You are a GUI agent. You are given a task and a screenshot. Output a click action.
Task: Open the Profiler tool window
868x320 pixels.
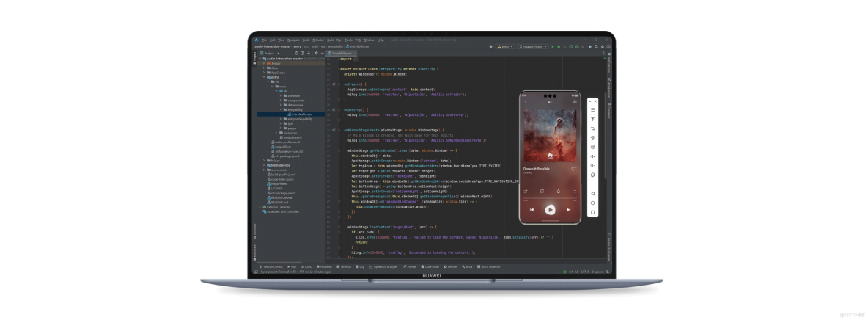pos(409,266)
